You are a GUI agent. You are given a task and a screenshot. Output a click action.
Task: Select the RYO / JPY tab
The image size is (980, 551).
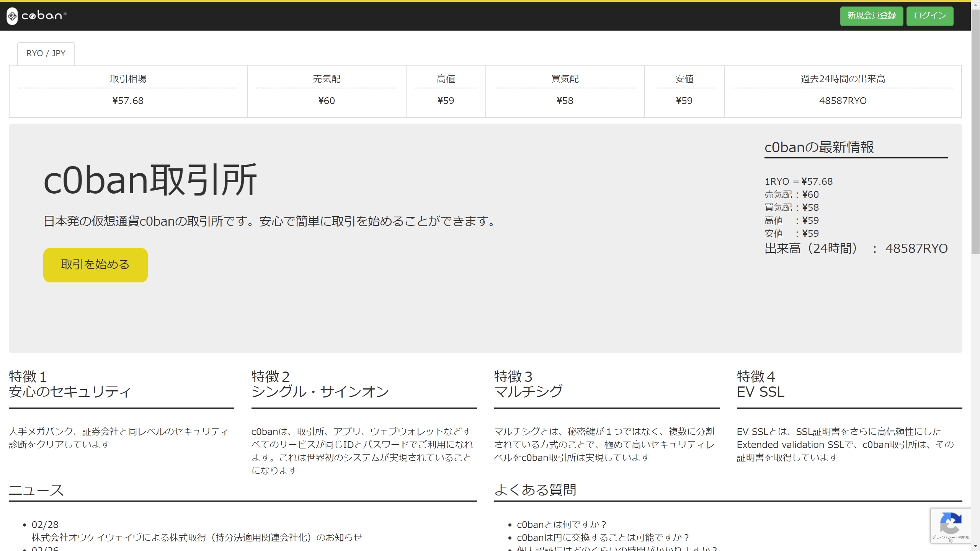(x=46, y=54)
